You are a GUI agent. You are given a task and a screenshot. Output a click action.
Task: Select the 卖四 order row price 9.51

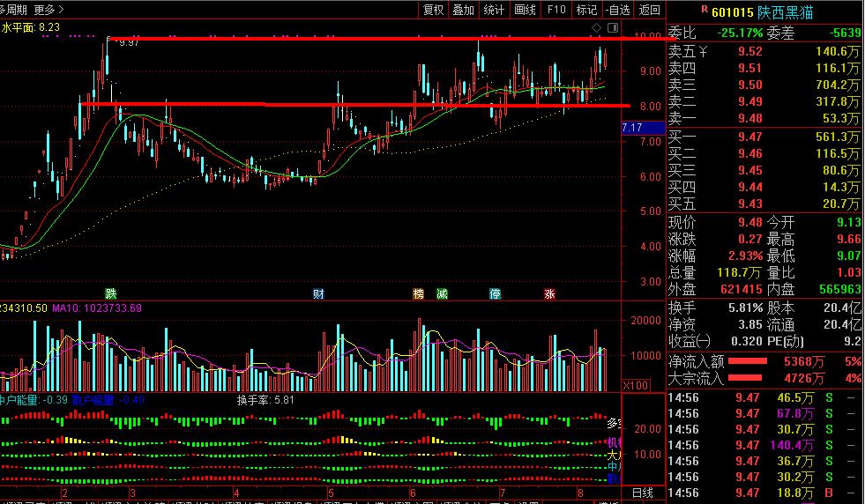750,68
